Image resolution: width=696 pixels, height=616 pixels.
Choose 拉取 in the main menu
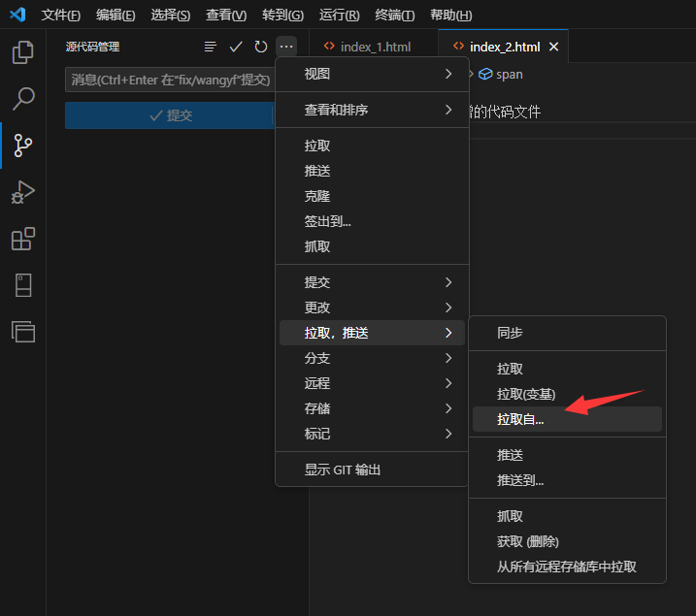pos(372,146)
